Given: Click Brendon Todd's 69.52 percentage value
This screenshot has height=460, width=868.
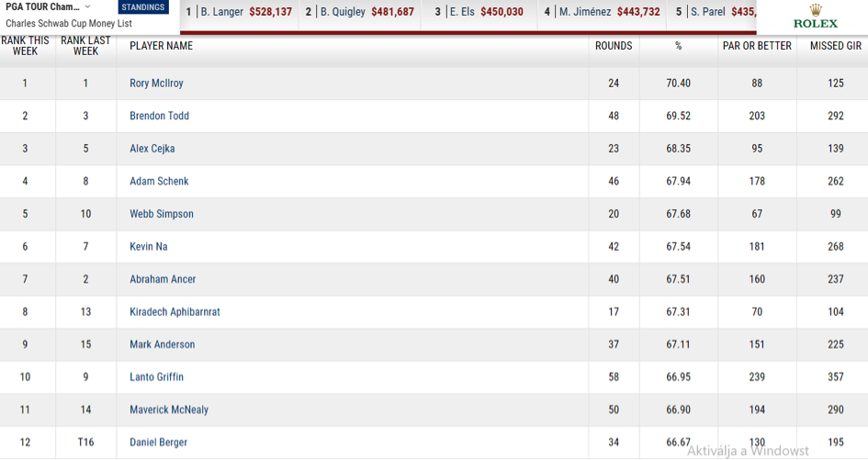Looking at the screenshot, I should click(x=678, y=116).
